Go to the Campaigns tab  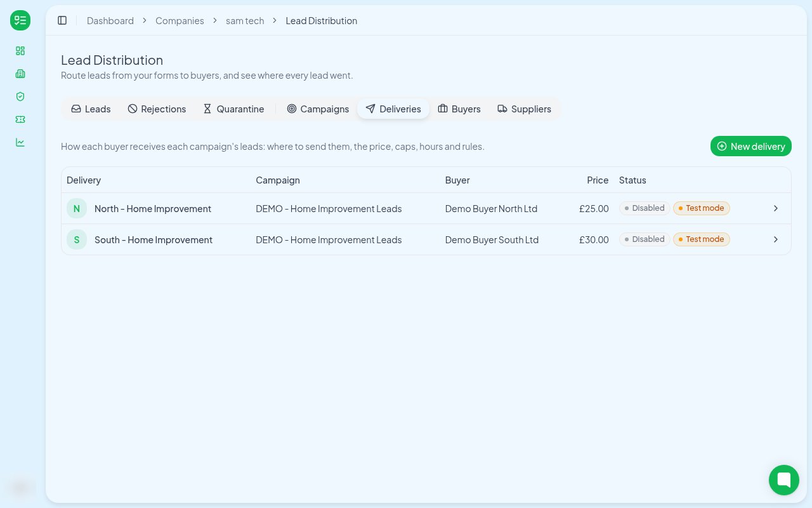click(318, 109)
